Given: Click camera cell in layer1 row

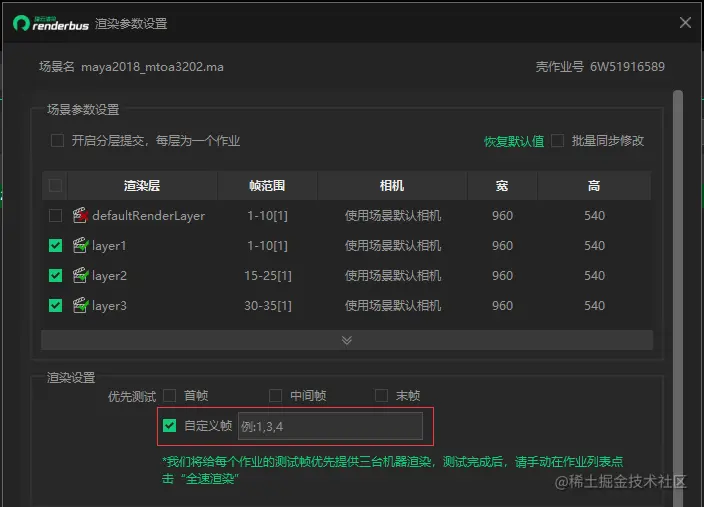Looking at the screenshot, I should click(393, 246).
